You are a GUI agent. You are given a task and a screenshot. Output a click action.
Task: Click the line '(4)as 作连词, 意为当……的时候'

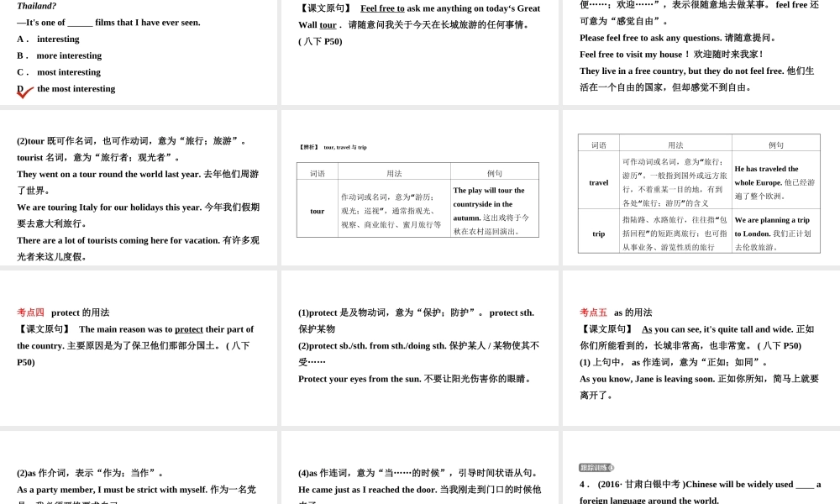[418, 473]
